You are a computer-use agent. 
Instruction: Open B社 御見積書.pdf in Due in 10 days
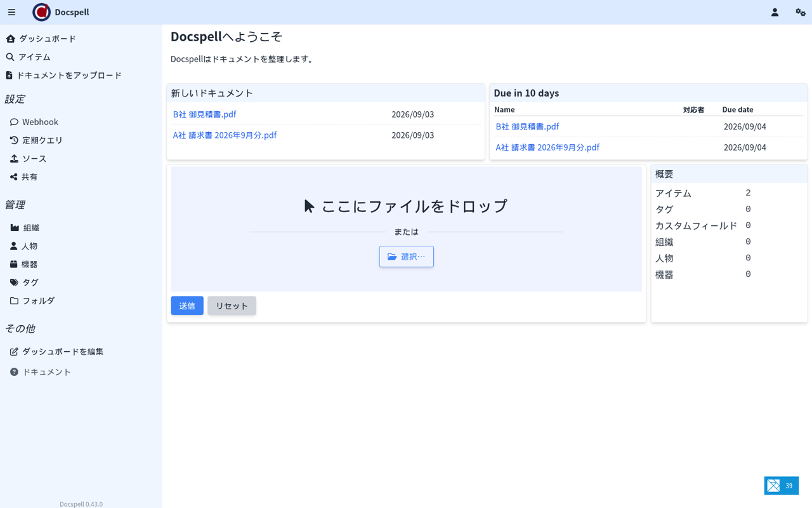pyautogui.click(x=527, y=126)
